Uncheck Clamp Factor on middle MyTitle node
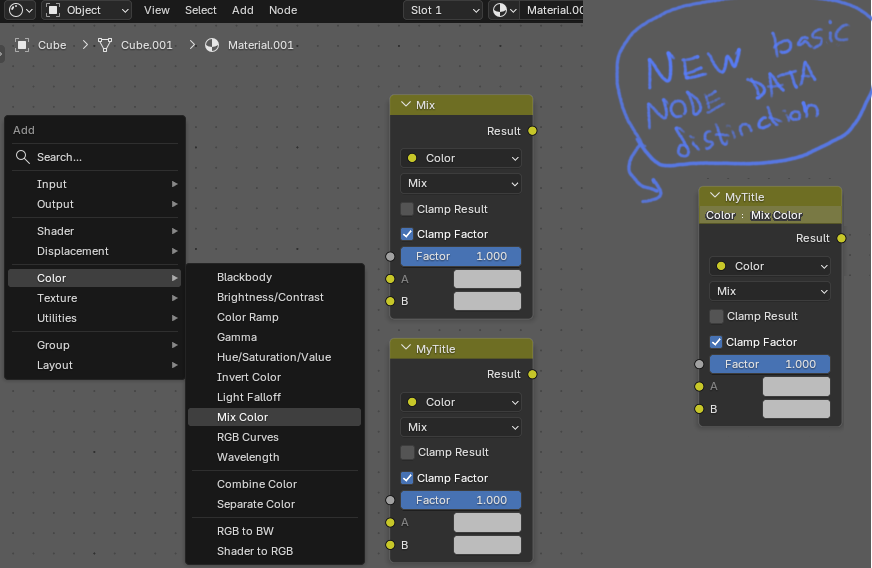This screenshot has width=872, height=568. (407, 478)
